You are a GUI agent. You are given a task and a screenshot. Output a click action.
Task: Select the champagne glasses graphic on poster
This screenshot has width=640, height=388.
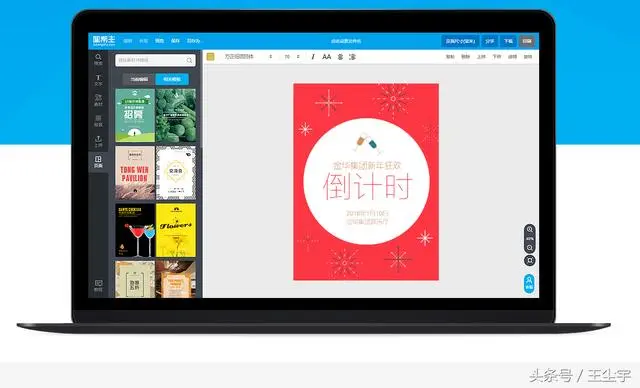pos(367,143)
